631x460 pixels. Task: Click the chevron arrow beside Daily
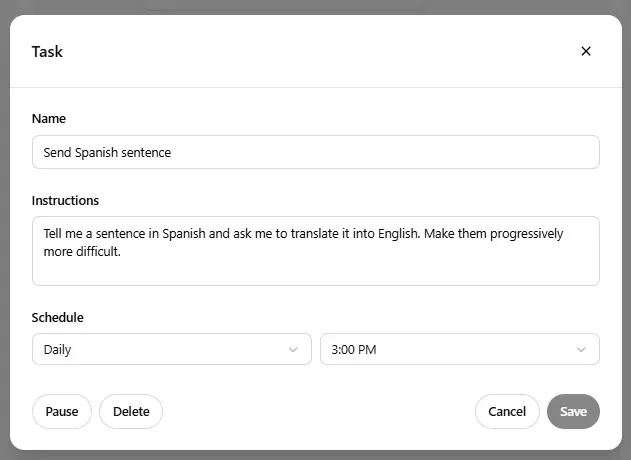(x=293, y=349)
